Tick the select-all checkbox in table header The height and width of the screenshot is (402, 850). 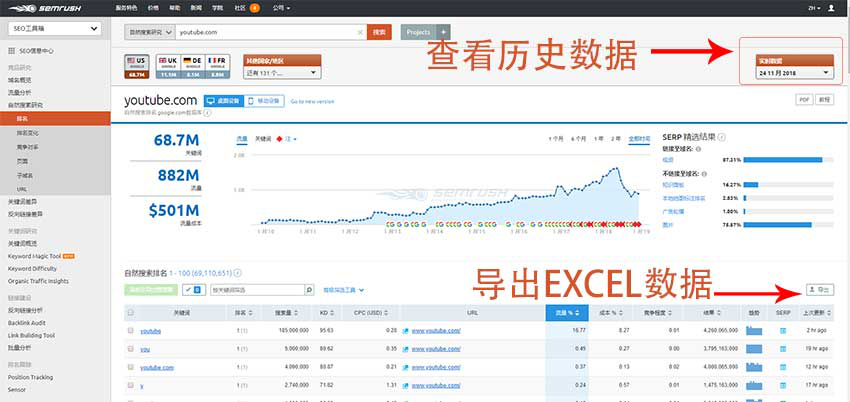[x=130, y=313]
